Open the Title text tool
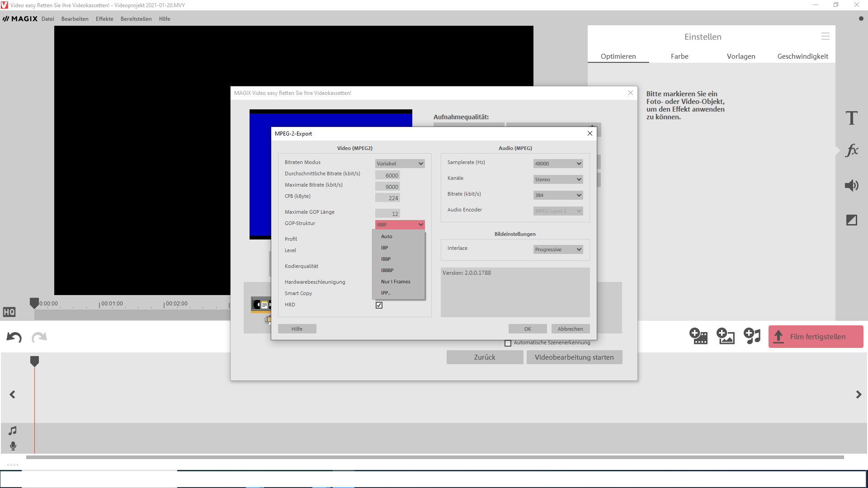This screenshot has height=488, width=868. pos(851,118)
